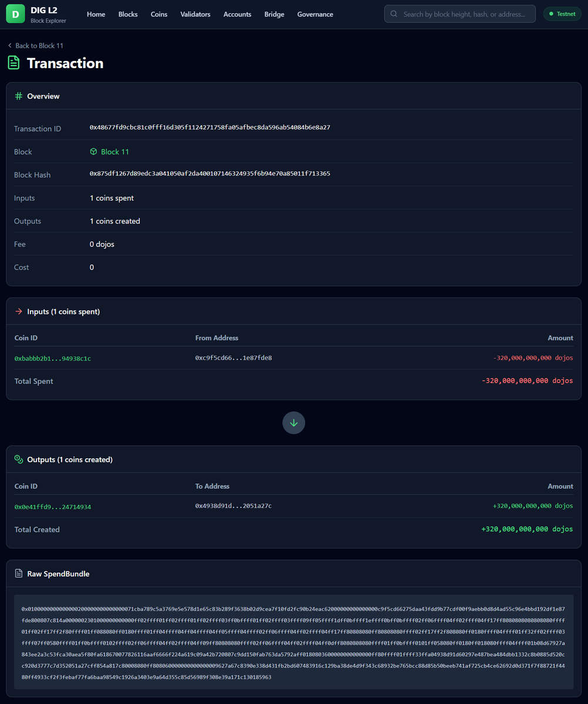This screenshot has width=588, height=704.
Task: Open the Blocks navigation item
Action: pyautogui.click(x=128, y=14)
